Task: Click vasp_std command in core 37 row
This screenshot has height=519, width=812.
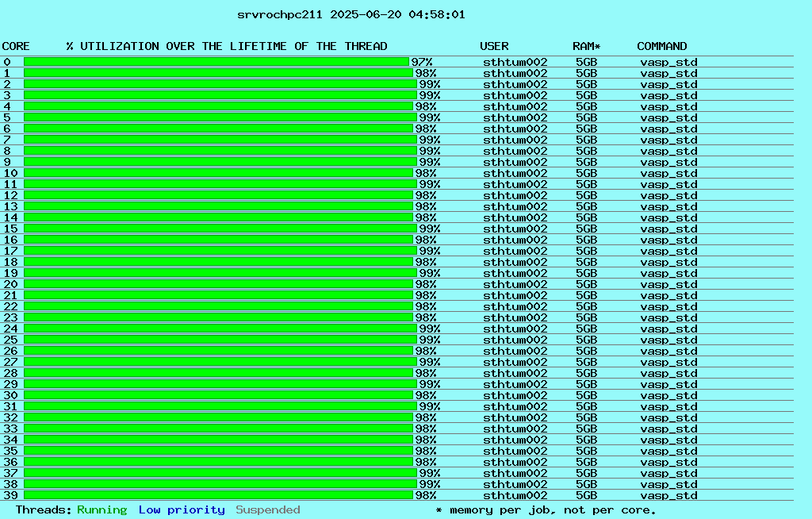Action: pyautogui.click(x=668, y=473)
